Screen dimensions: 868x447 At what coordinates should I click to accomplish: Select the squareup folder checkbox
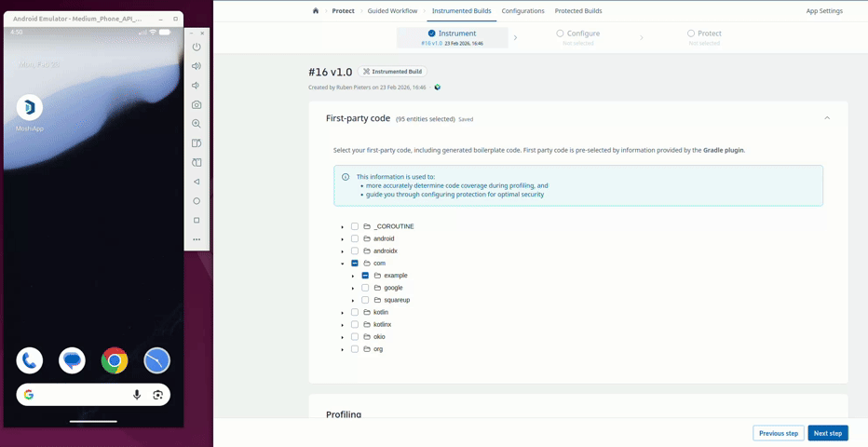pyautogui.click(x=365, y=300)
